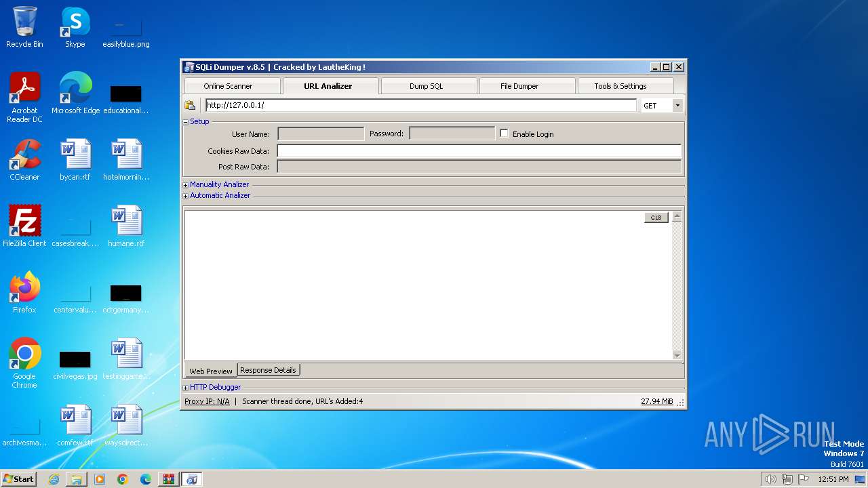Click the URL address input field

tap(420, 105)
